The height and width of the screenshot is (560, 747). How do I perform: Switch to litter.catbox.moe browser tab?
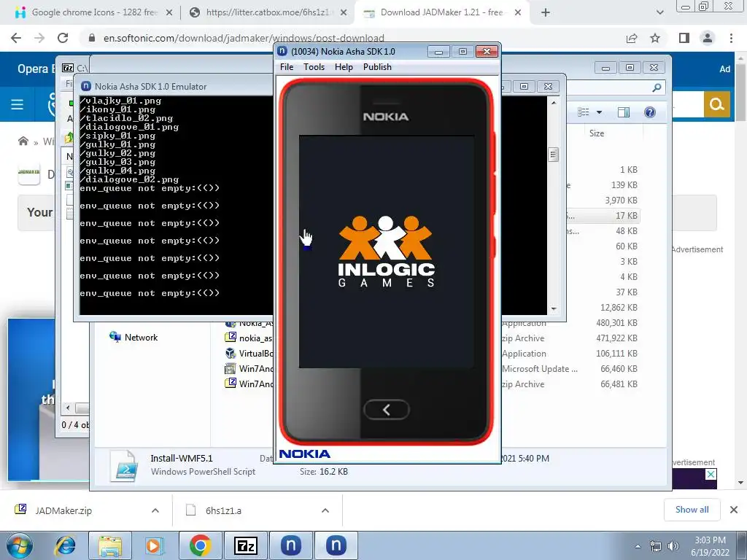pyautogui.click(x=267, y=12)
